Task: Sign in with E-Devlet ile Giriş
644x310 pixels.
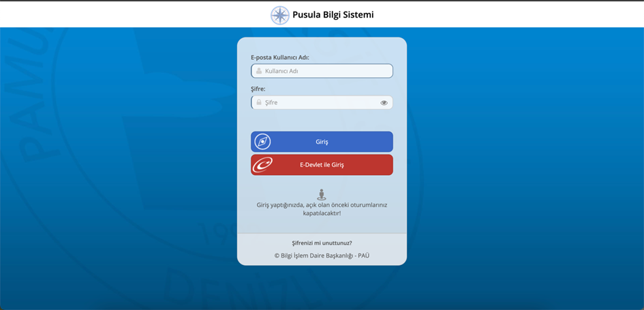Action: tap(322, 165)
